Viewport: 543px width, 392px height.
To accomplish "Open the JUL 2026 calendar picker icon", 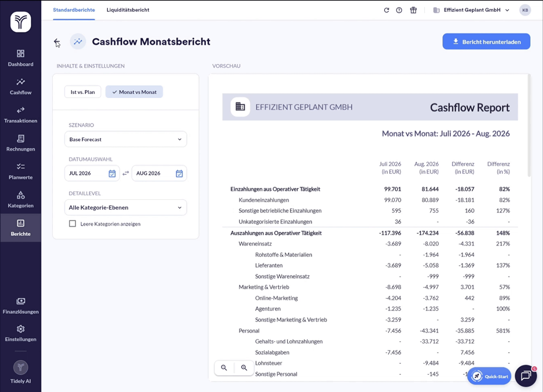I will click(112, 173).
